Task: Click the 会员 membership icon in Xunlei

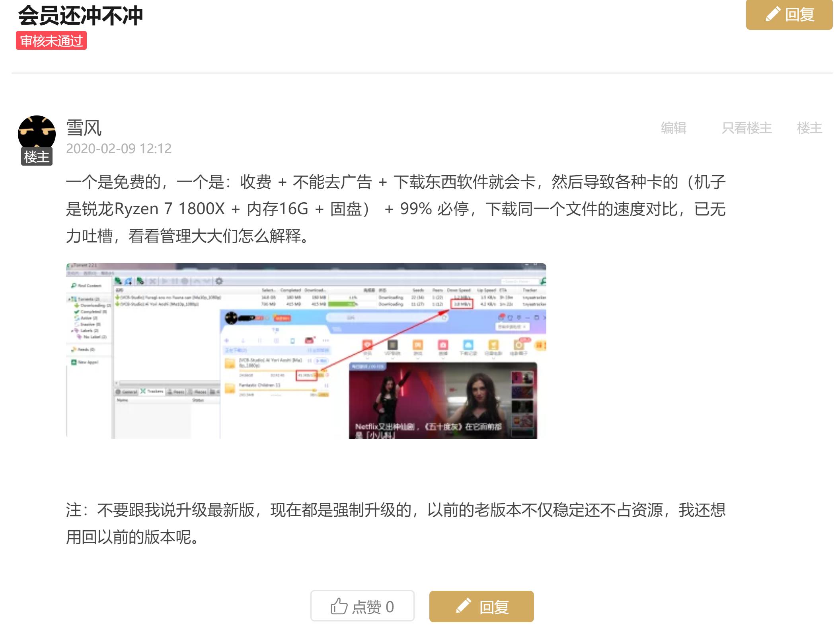Action: point(368,344)
